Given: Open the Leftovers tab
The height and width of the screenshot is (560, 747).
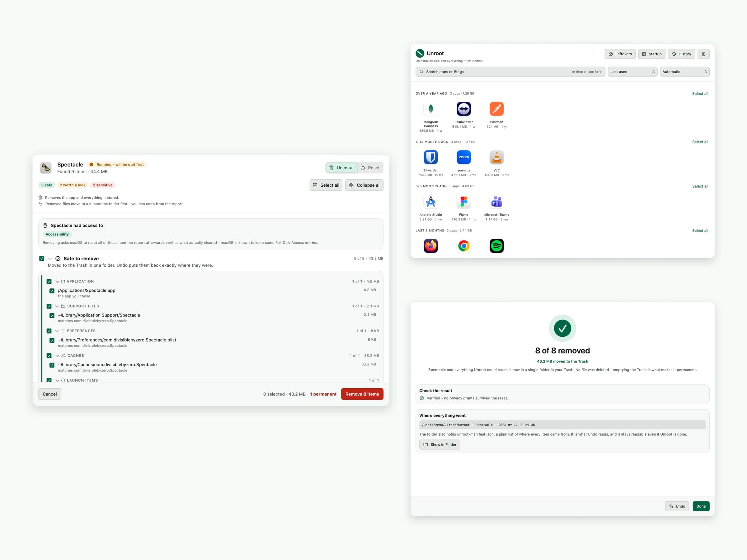Looking at the screenshot, I should tap(620, 54).
